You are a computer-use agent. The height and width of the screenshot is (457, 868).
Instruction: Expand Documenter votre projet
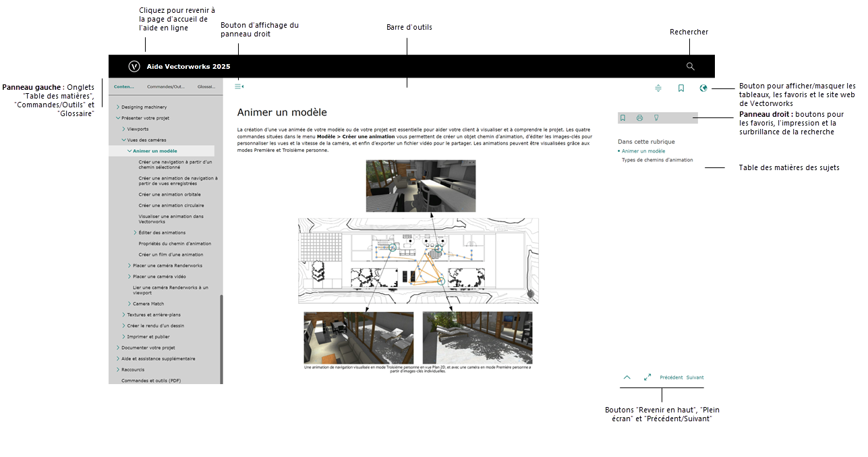117,348
